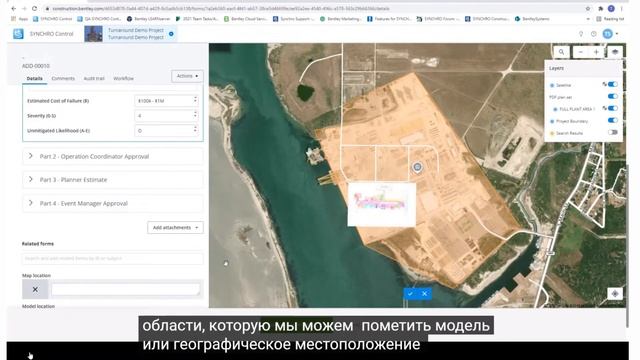Screen dimensions: 640x360
Task: Open the Synchro Support bookmark
Action: 293,19
